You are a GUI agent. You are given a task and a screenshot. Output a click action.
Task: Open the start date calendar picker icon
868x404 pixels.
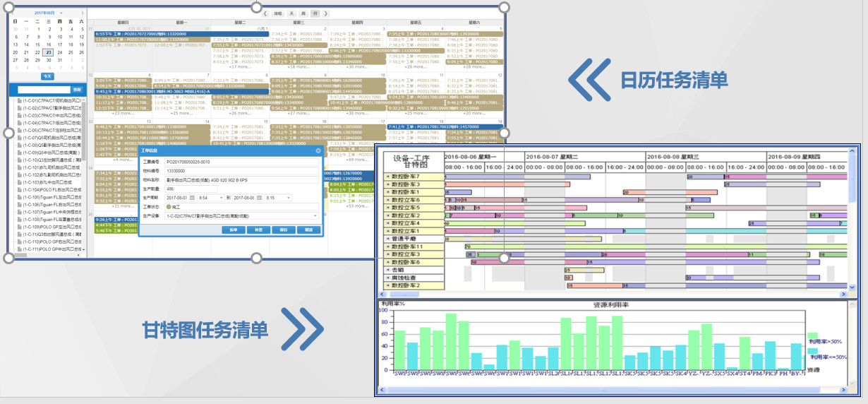point(192,198)
